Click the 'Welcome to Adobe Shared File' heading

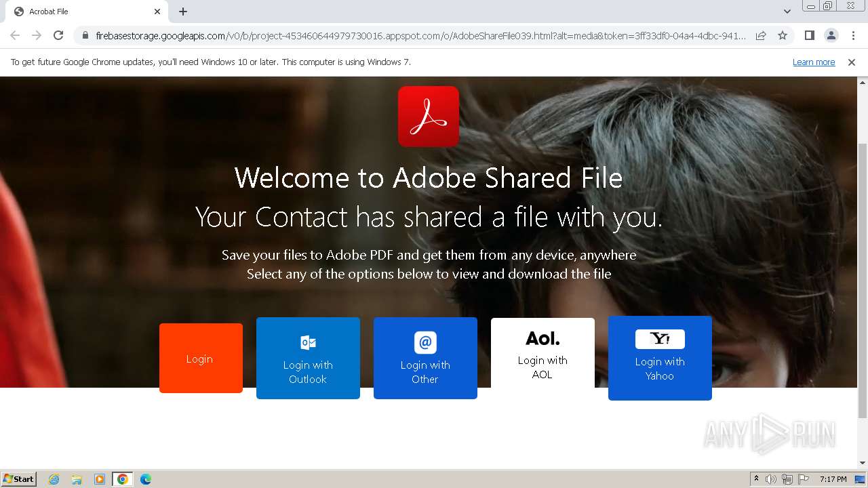tap(429, 178)
